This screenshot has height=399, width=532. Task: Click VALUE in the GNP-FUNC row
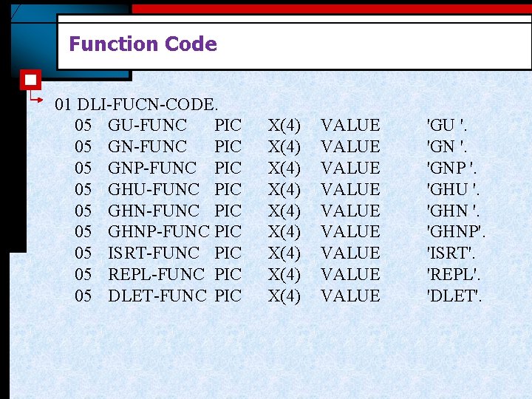pyautogui.click(x=350, y=168)
